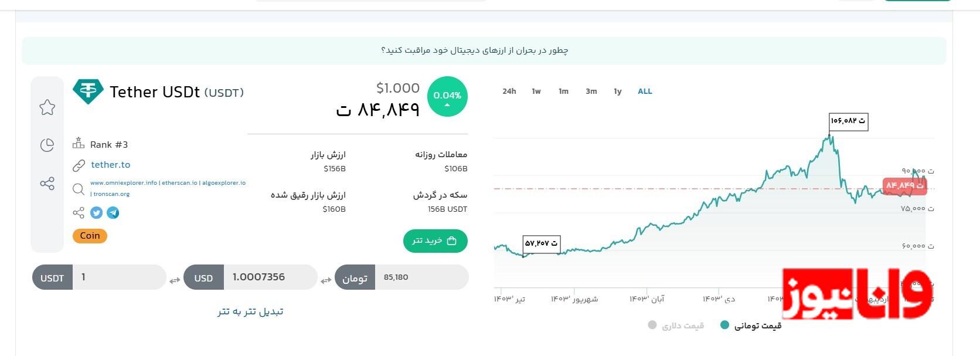Add Tether to favorites with star icon
This screenshot has width=980, height=356.
point(47,107)
